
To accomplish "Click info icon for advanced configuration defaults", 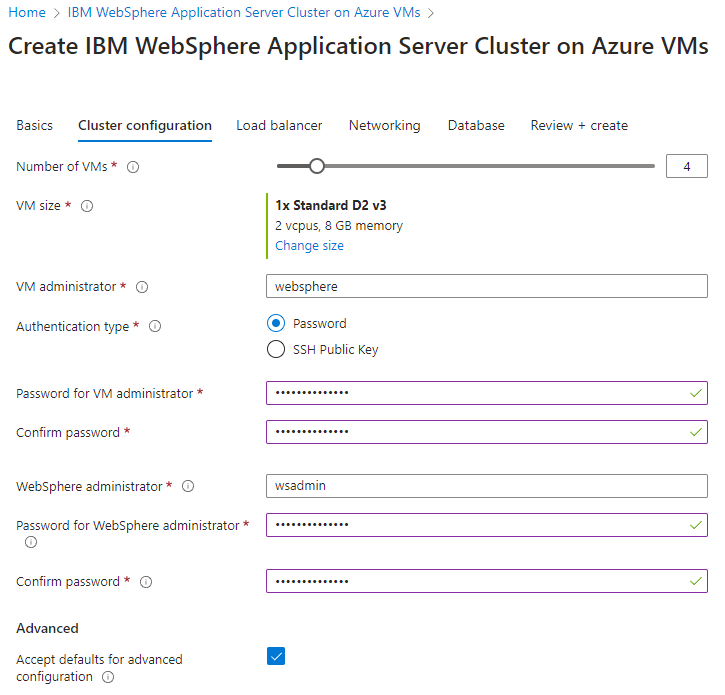I will pos(108,677).
